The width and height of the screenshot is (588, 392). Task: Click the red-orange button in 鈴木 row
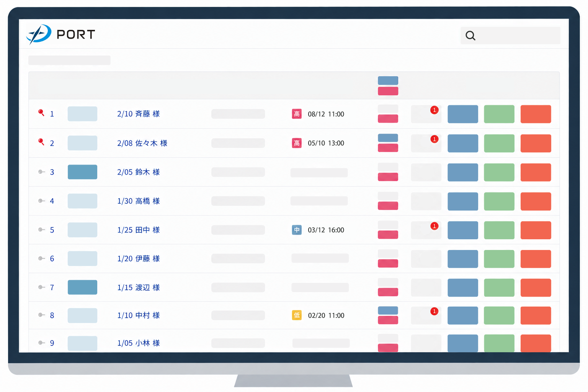point(536,172)
